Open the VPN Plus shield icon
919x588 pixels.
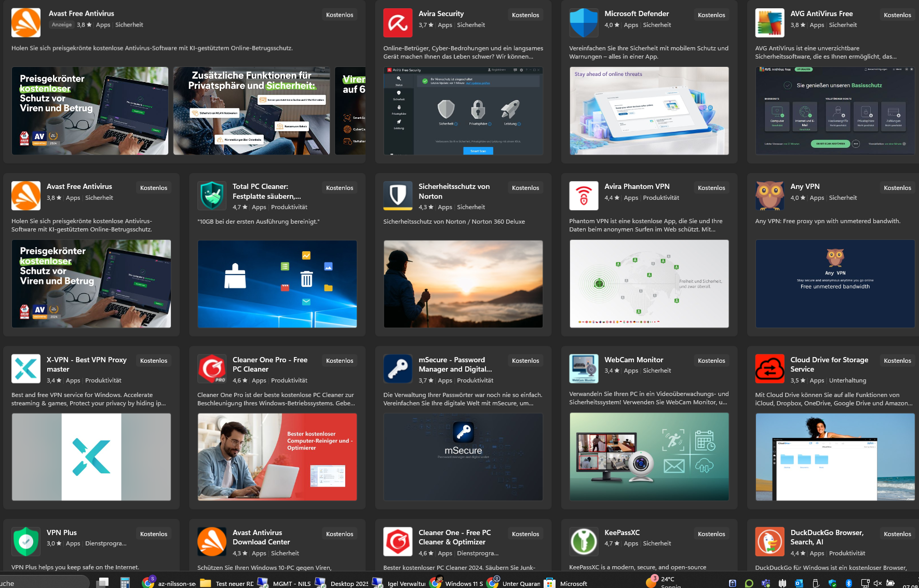26,541
